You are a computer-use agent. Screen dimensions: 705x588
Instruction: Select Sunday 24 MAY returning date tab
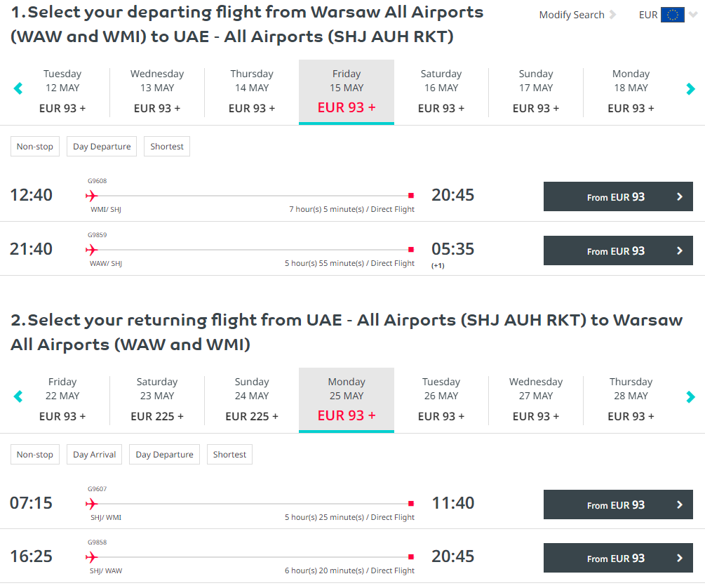(252, 400)
